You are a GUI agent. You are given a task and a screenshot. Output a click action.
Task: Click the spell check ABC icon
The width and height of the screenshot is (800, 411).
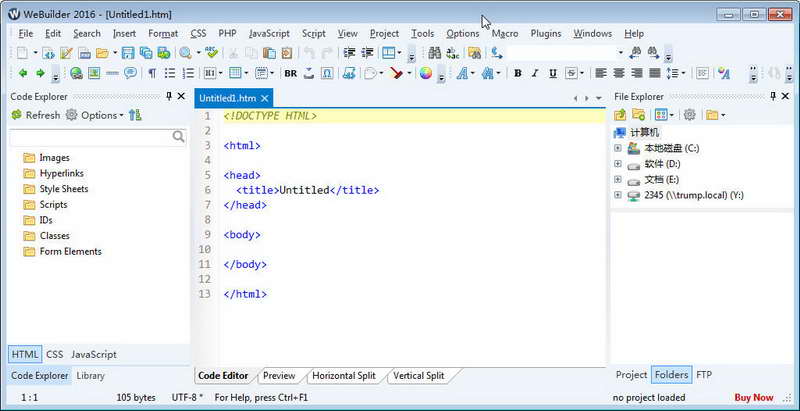211,53
